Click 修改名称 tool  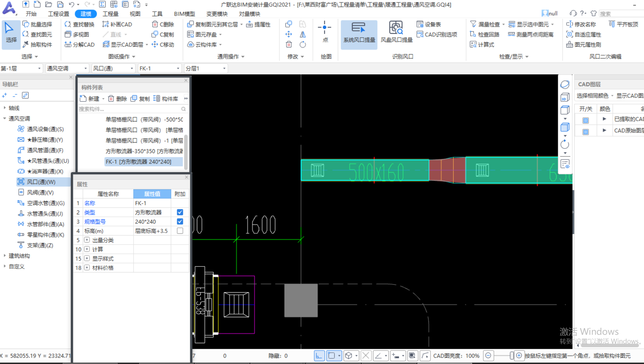(x=581, y=24)
